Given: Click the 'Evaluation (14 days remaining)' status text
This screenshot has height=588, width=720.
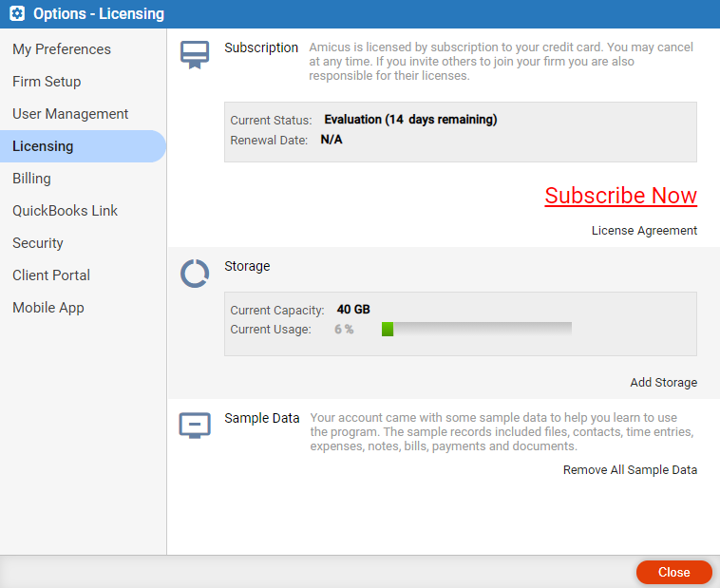Looking at the screenshot, I should (x=410, y=120).
